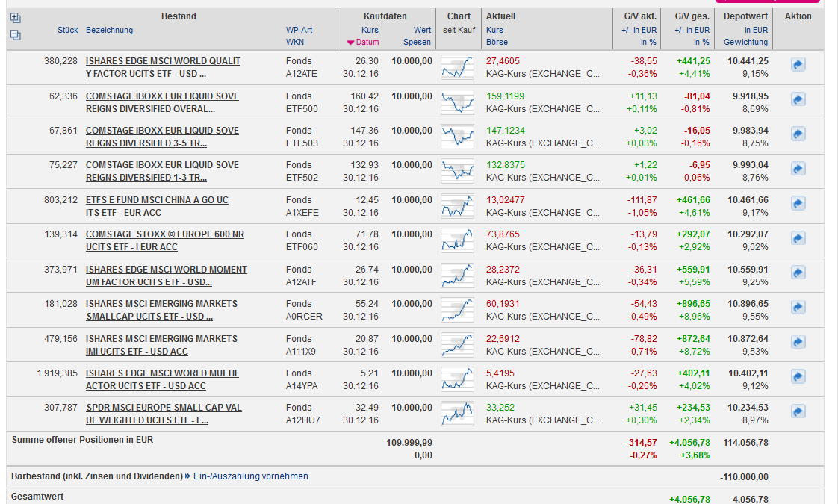The height and width of the screenshot is (504, 838).
Task: Click action icon for Emerging Markets Smallcap row
Action: click(x=798, y=308)
